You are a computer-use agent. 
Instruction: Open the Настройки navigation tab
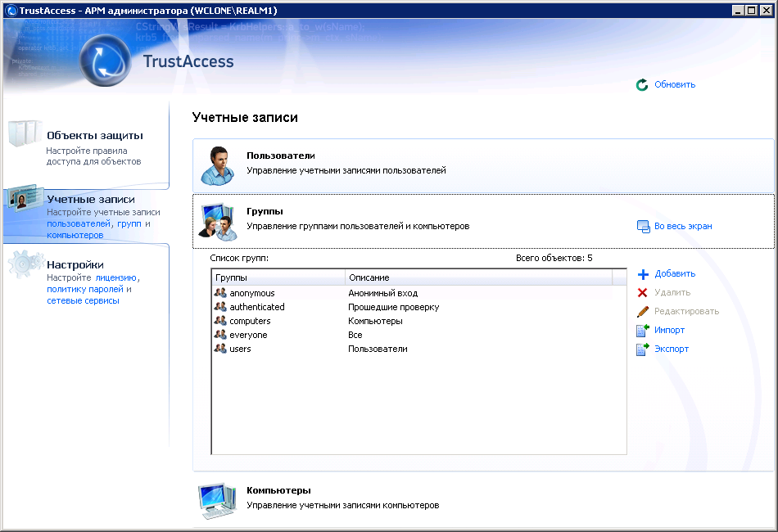point(75,265)
